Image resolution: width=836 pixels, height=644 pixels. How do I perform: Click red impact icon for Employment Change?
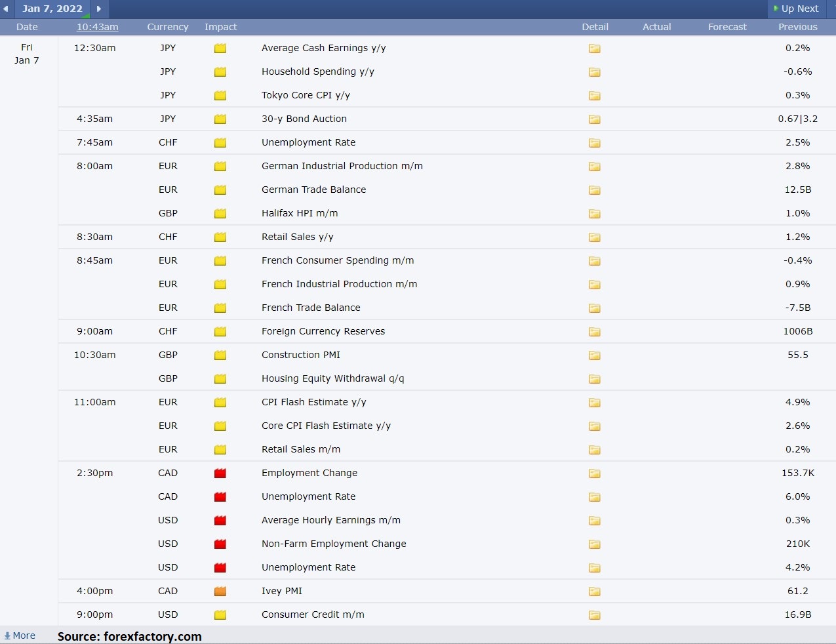pyautogui.click(x=220, y=473)
